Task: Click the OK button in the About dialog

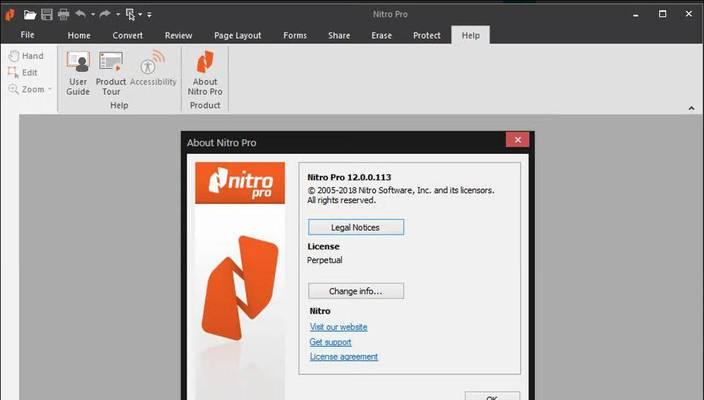Action: [x=492, y=396]
